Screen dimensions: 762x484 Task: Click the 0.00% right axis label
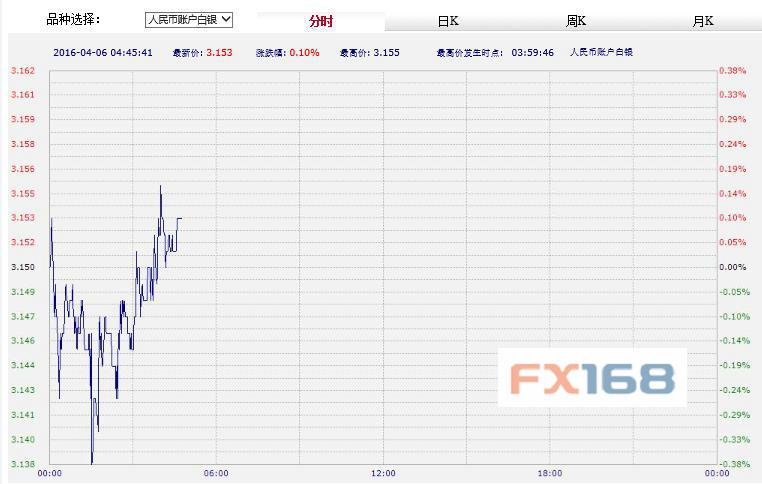coord(733,267)
